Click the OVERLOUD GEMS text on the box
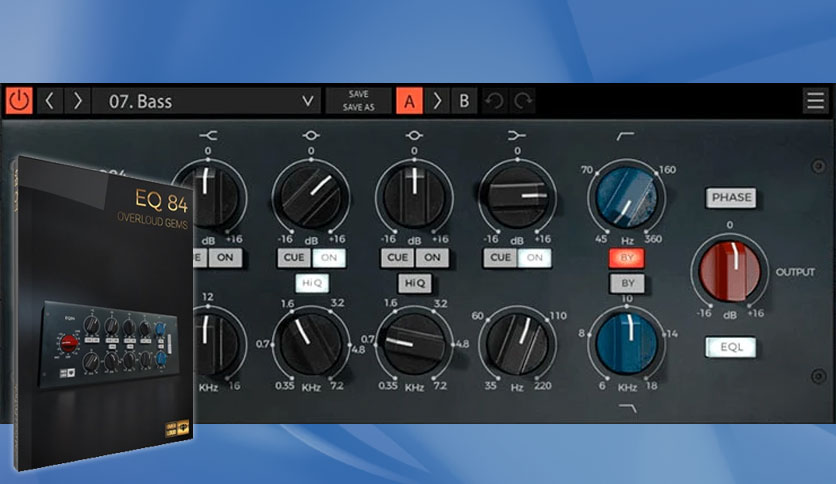The height and width of the screenshot is (484, 836). pyautogui.click(x=152, y=220)
